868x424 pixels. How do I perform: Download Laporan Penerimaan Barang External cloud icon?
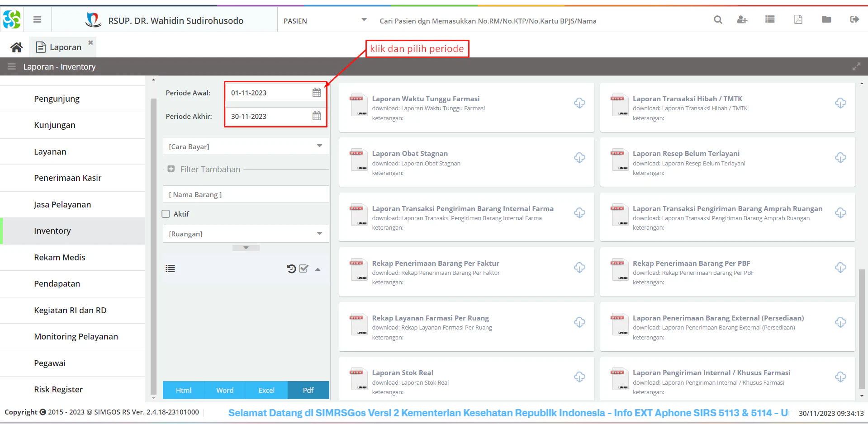[840, 322]
